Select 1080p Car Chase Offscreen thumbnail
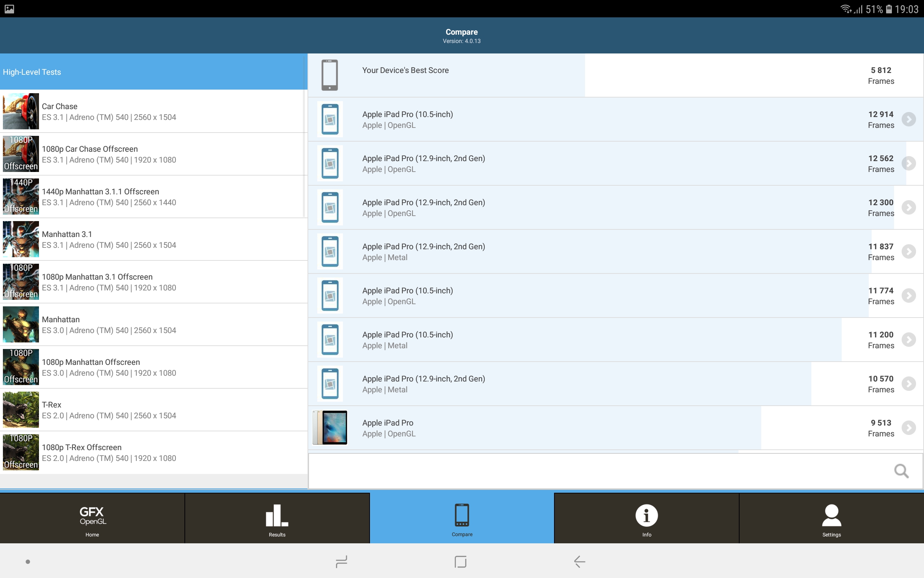 coord(21,154)
